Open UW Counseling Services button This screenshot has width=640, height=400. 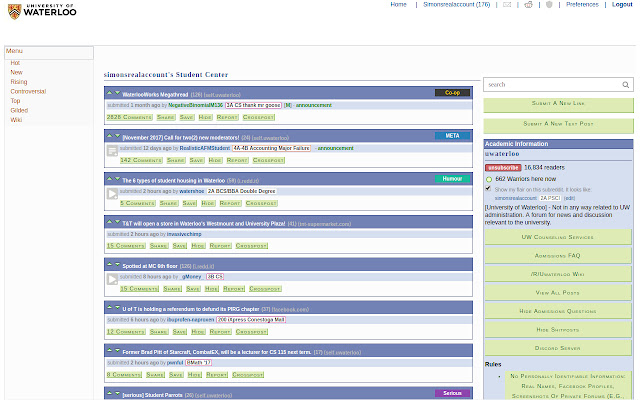[558, 237]
